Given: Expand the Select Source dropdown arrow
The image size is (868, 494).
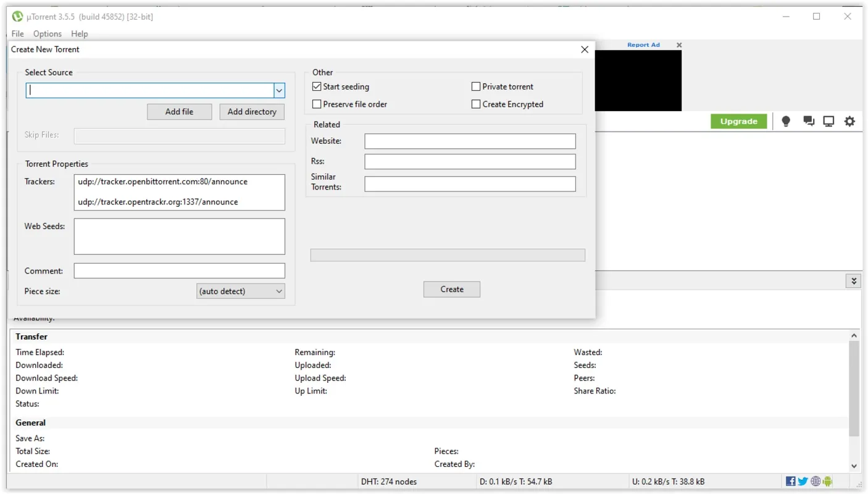Looking at the screenshot, I should (279, 91).
